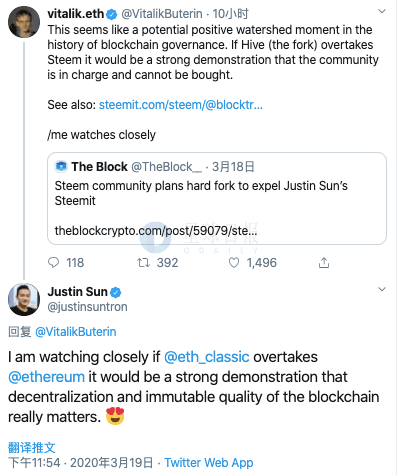Click the Twitter Web App source link

coord(209,463)
